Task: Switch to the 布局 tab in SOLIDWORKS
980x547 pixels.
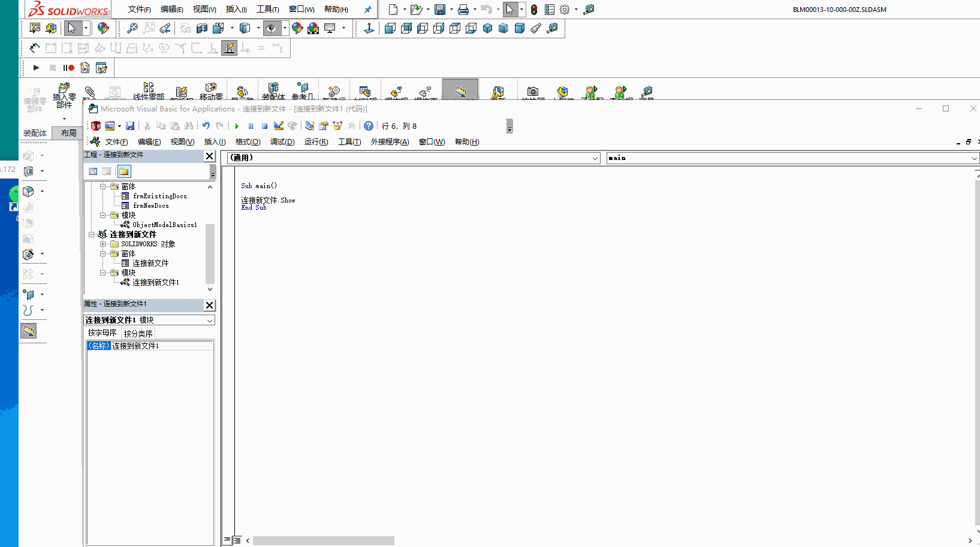Action: (69, 133)
